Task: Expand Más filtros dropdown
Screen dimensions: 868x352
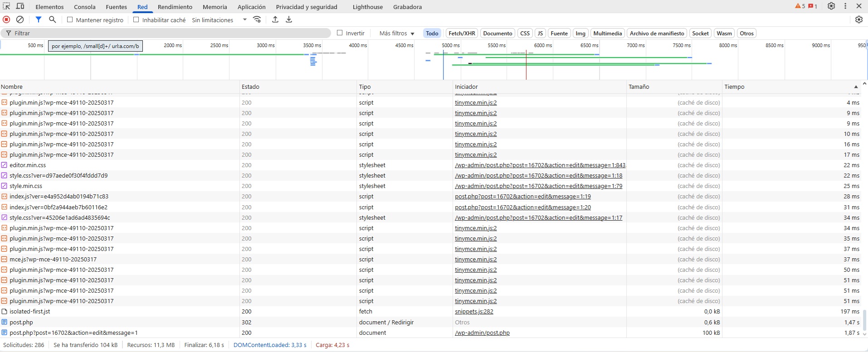Action: [x=397, y=33]
